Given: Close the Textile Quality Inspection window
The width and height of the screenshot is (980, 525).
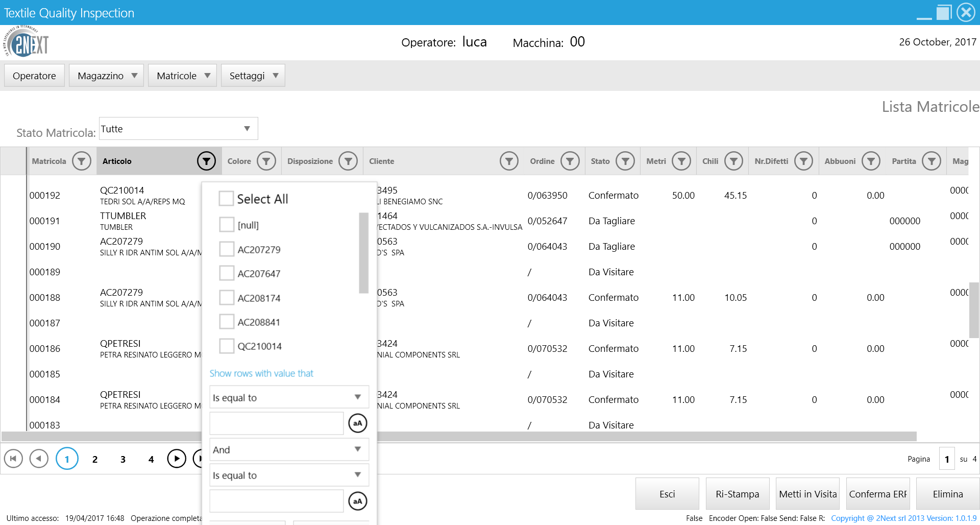Looking at the screenshot, I should pos(966,12).
